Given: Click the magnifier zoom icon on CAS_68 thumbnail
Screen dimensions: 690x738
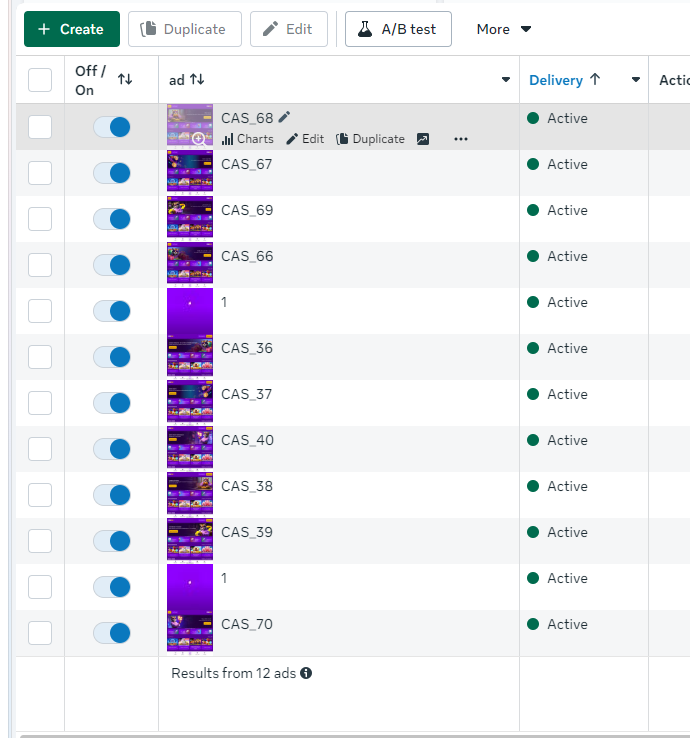Looking at the screenshot, I should point(199,139).
